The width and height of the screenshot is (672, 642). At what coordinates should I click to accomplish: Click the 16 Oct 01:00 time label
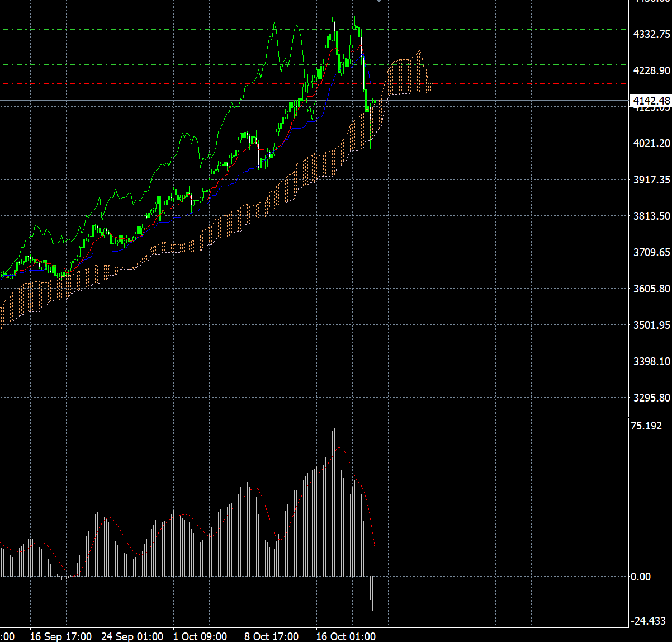[x=346, y=636]
